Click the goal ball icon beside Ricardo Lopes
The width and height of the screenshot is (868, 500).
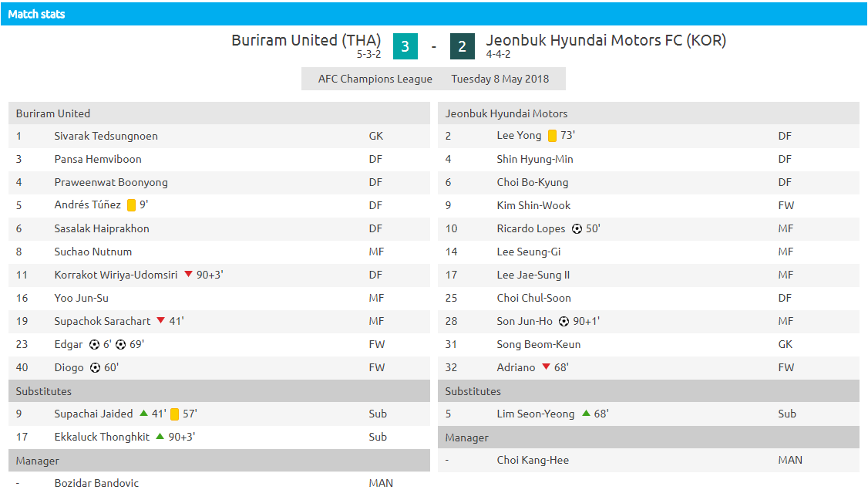pos(577,229)
